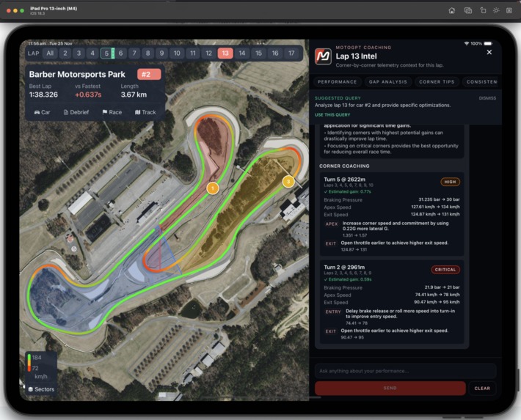This screenshot has width=521, height=420.
Task: Open the Track map button
Action: click(x=145, y=112)
